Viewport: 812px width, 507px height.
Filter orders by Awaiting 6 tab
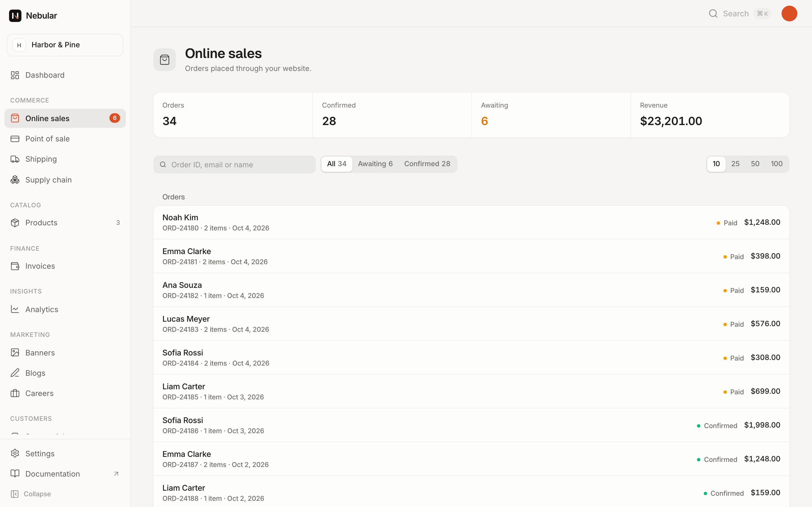375,164
